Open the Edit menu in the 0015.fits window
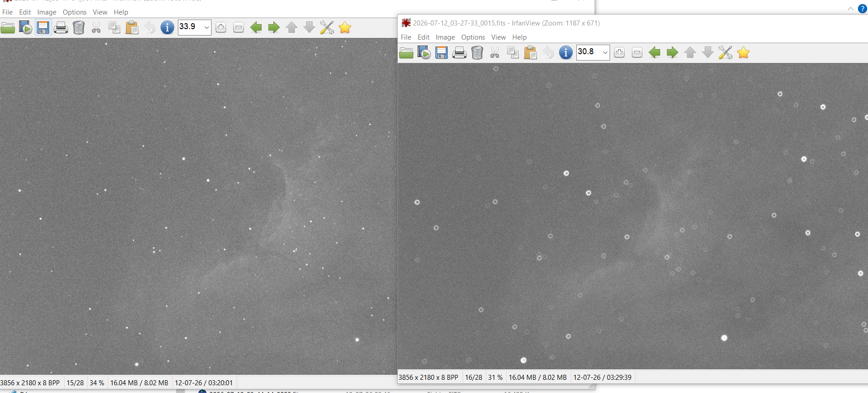This screenshot has width=868, height=393. pos(424,37)
